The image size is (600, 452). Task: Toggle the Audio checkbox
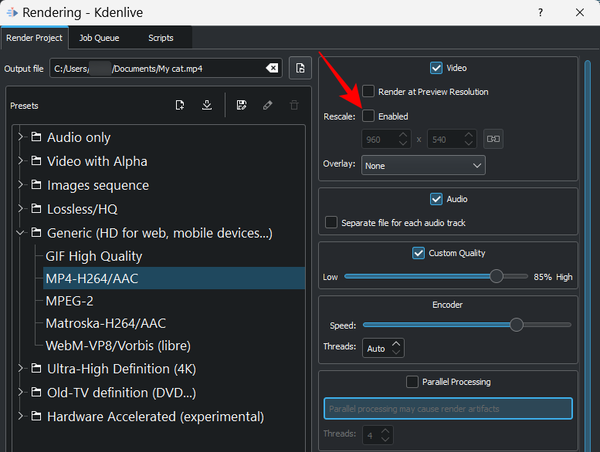(436, 199)
